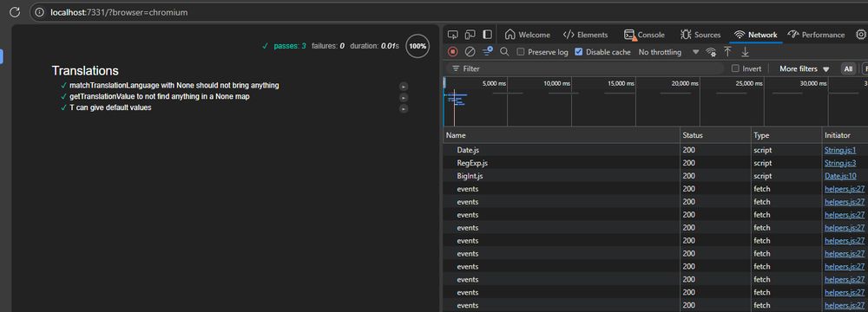Screen dimensions: 868x312
Task: Enable Preserve log checkbox
Action: click(x=520, y=52)
